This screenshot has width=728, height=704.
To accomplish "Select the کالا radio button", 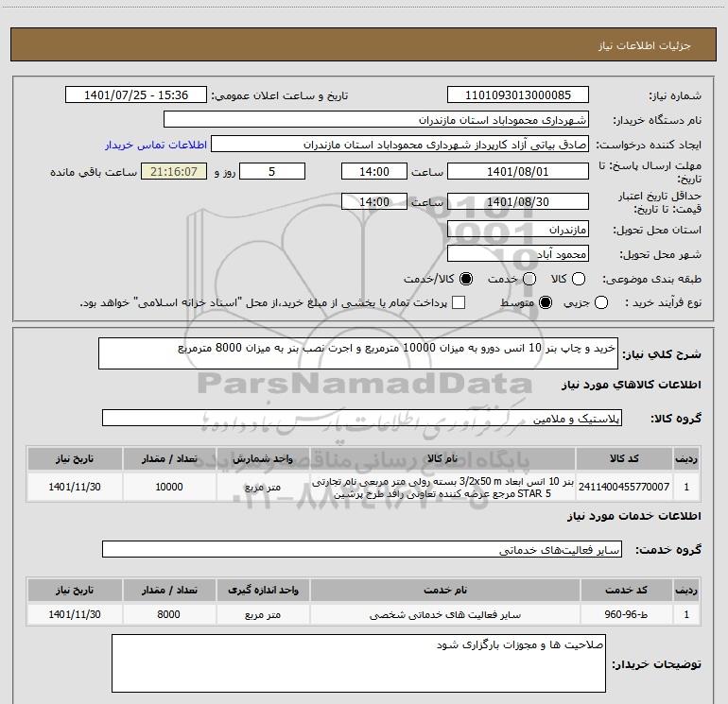I will [x=579, y=279].
